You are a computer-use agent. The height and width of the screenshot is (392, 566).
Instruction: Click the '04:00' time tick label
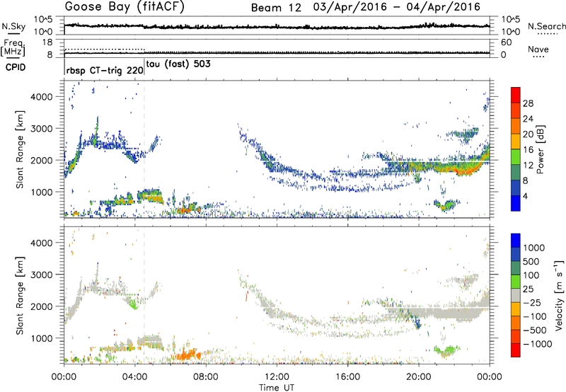pos(135,377)
